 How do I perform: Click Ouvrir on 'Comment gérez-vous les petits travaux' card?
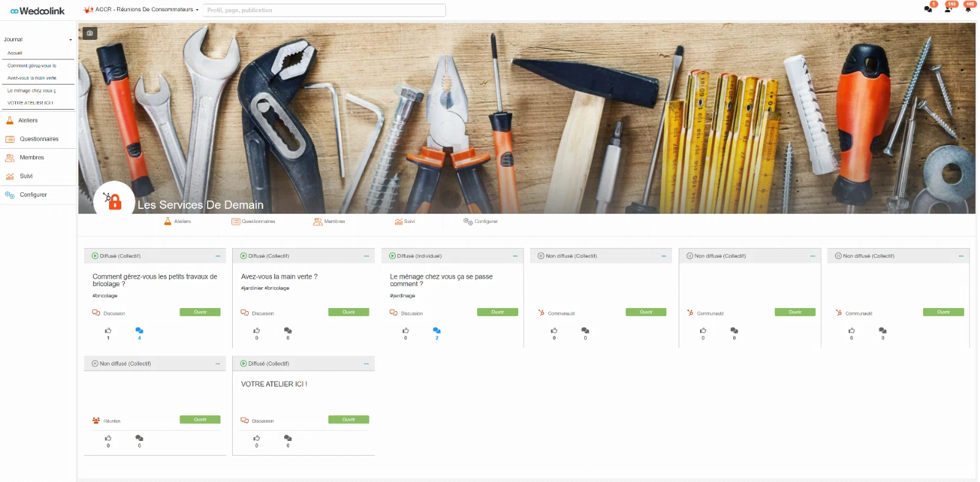(x=200, y=312)
